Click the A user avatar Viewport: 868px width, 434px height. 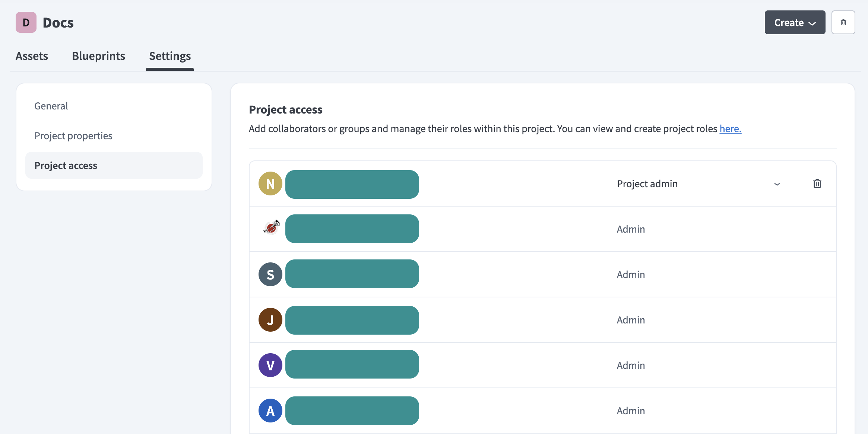pos(270,411)
